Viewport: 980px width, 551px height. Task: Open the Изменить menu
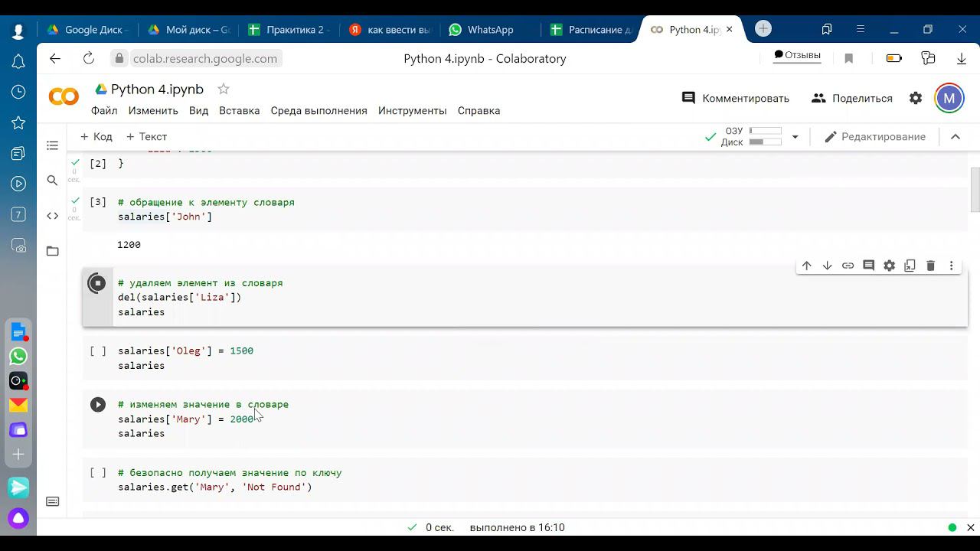click(153, 111)
